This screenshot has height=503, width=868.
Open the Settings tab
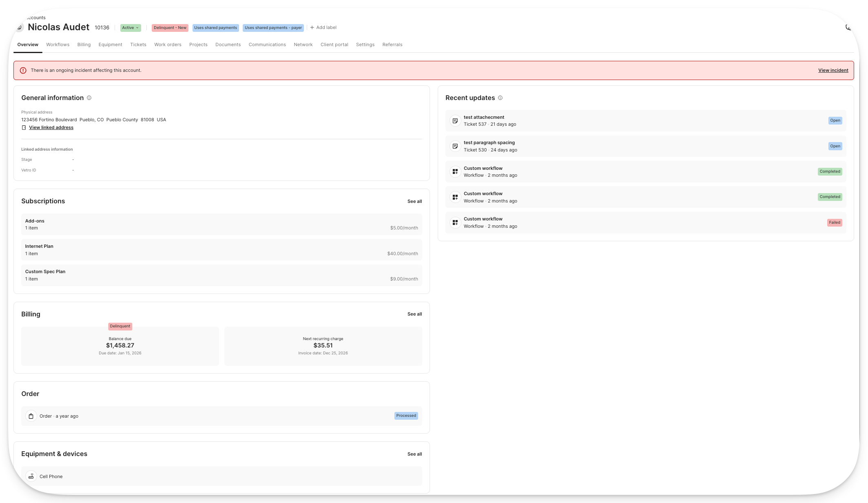365,45
